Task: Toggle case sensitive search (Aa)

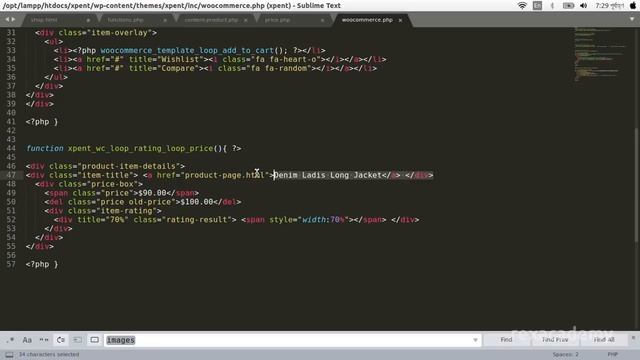Action: click(27, 340)
